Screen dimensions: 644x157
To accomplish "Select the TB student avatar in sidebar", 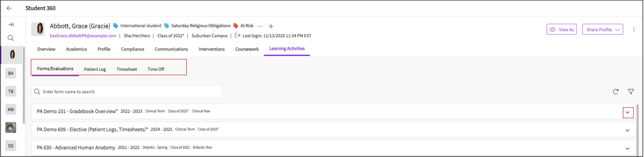I will coord(11,91).
